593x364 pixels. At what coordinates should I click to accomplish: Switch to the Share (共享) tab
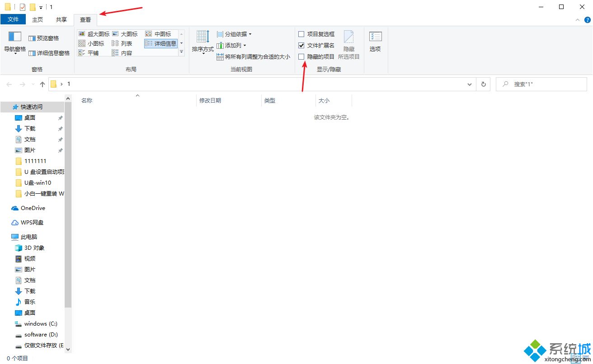point(61,19)
